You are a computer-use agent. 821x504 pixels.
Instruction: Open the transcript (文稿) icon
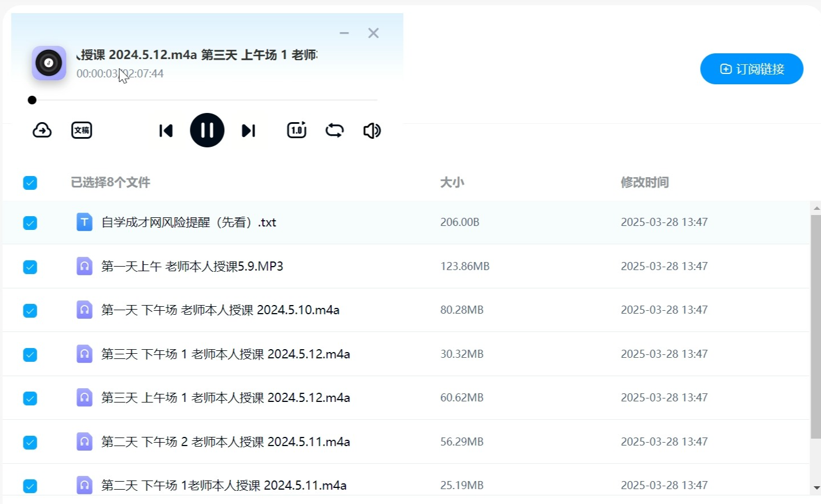[x=81, y=130]
